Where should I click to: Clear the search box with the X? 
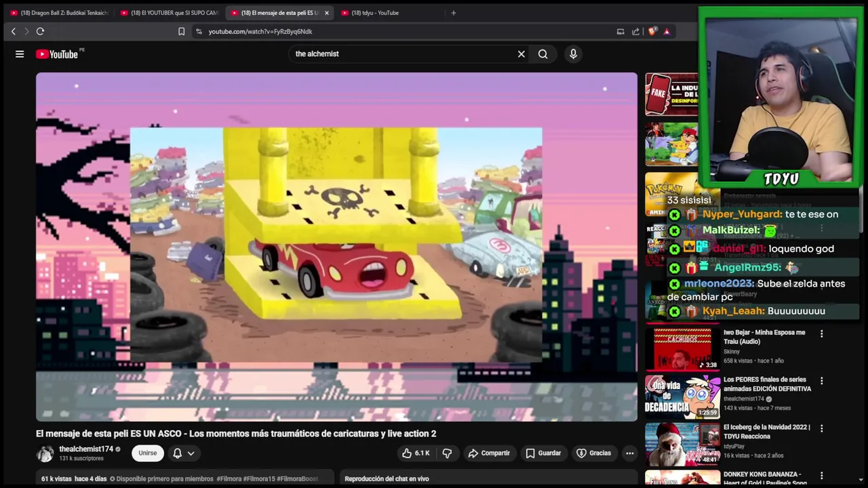(521, 54)
